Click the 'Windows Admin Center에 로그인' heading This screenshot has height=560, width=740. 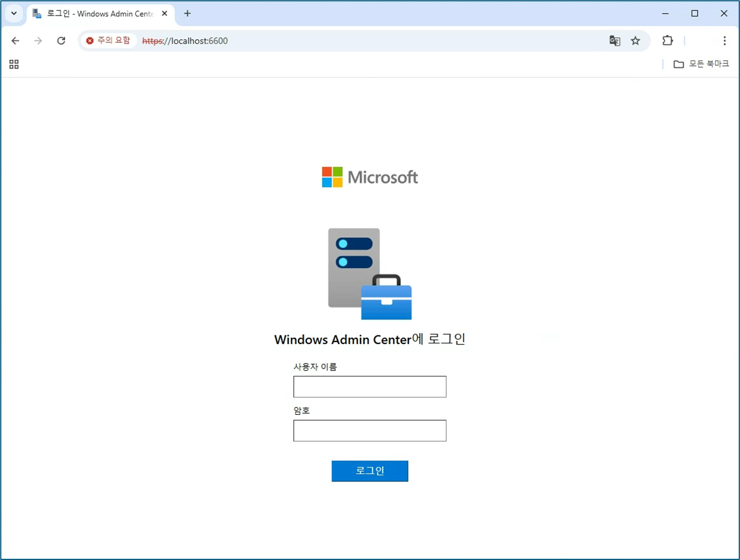point(369,339)
